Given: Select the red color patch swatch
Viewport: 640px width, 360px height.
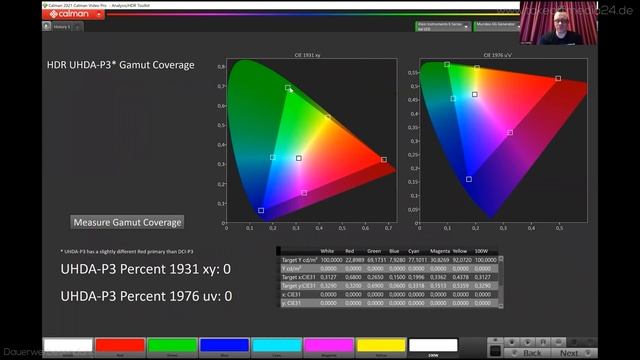Looking at the screenshot, I should (x=120, y=346).
